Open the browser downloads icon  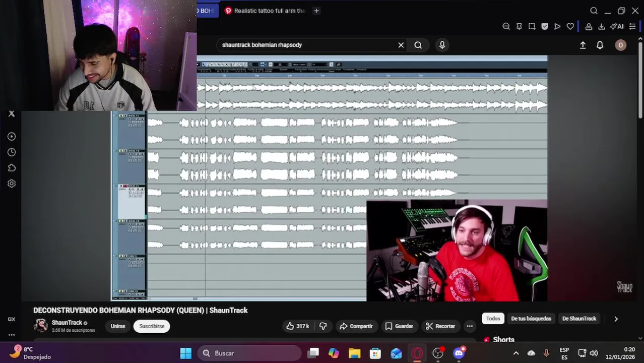pos(601,27)
